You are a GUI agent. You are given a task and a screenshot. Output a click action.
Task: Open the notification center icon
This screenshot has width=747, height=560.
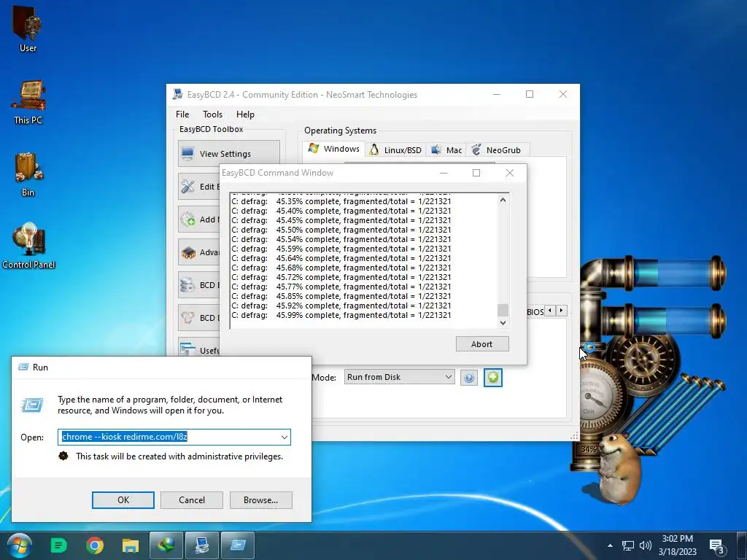coord(717,547)
